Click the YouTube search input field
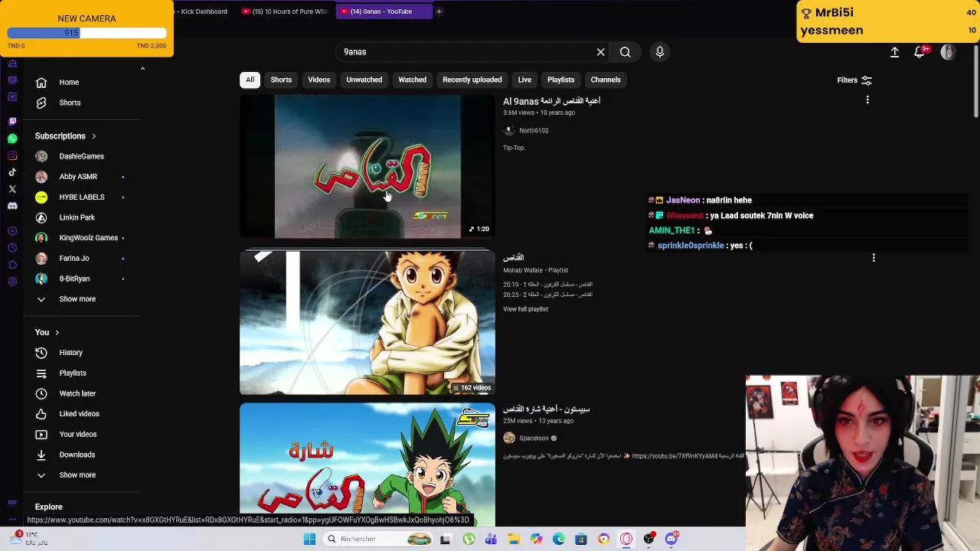The image size is (980, 551). (465, 52)
